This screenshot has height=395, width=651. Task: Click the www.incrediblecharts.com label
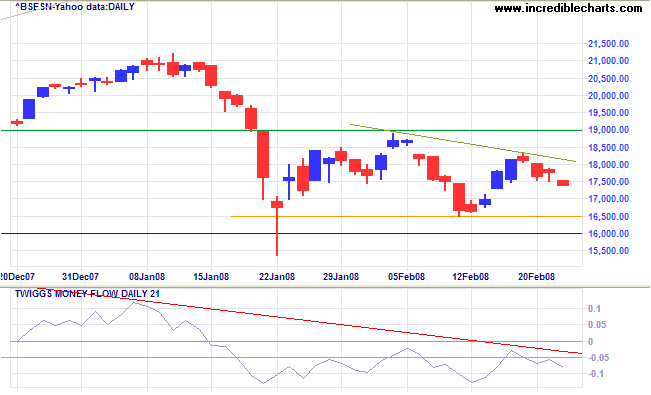(x=568, y=8)
